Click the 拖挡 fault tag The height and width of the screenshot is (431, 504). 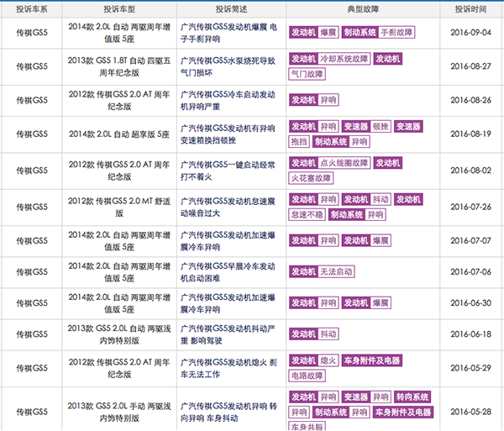pyautogui.click(x=299, y=141)
